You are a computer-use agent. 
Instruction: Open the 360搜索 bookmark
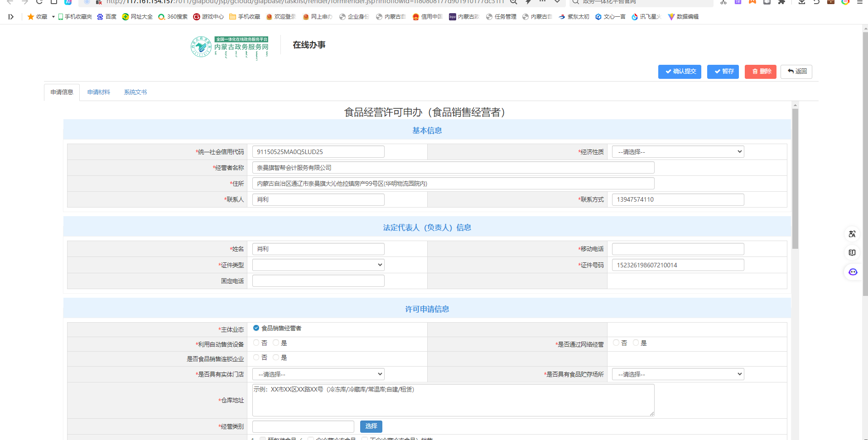(x=173, y=17)
